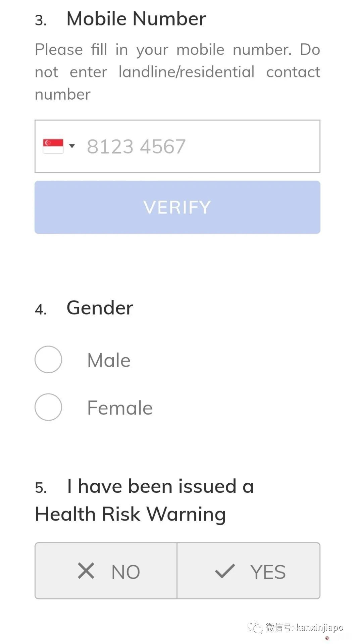Image resolution: width=355 pixels, height=644 pixels.
Task: Click the "Female" option label
Action: (120, 408)
